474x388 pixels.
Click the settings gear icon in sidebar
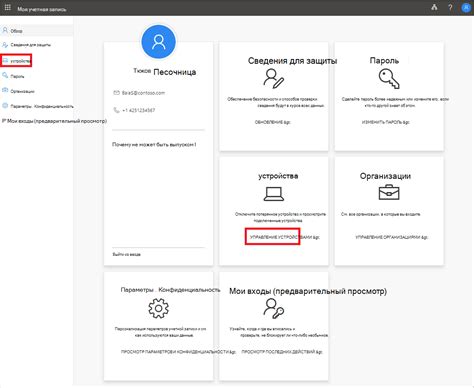click(x=5, y=106)
